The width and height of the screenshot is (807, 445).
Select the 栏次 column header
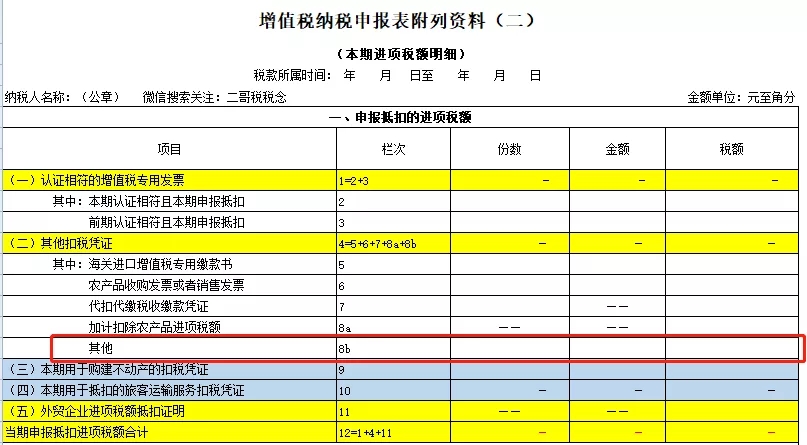point(393,149)
